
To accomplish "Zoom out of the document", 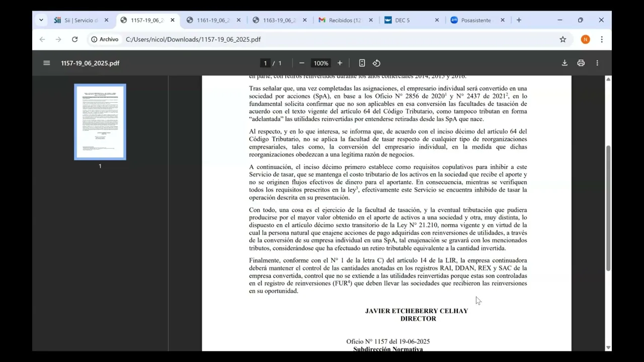I will [x=301, y=63].
